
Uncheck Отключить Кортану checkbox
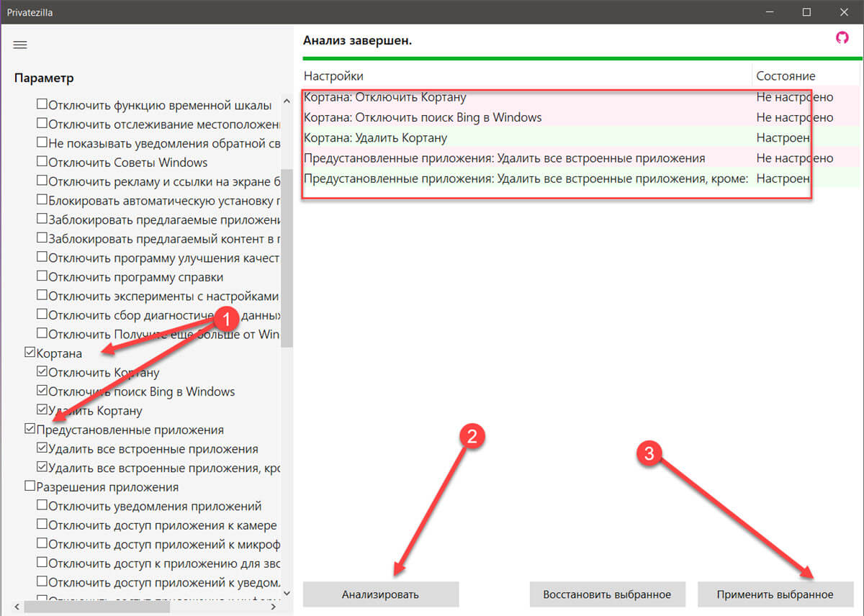click(x=42, y=372)
